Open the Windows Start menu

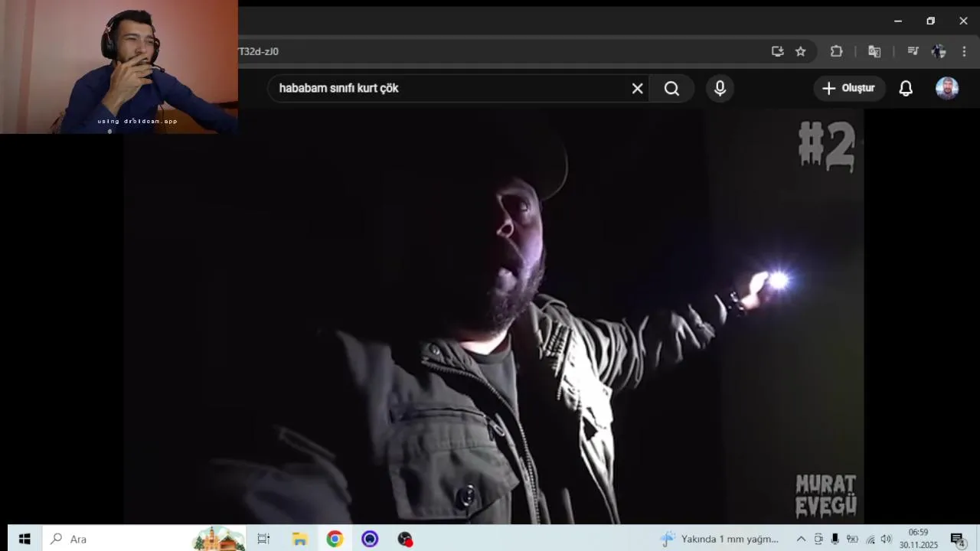pyautogui.click(x=24, y=539)
